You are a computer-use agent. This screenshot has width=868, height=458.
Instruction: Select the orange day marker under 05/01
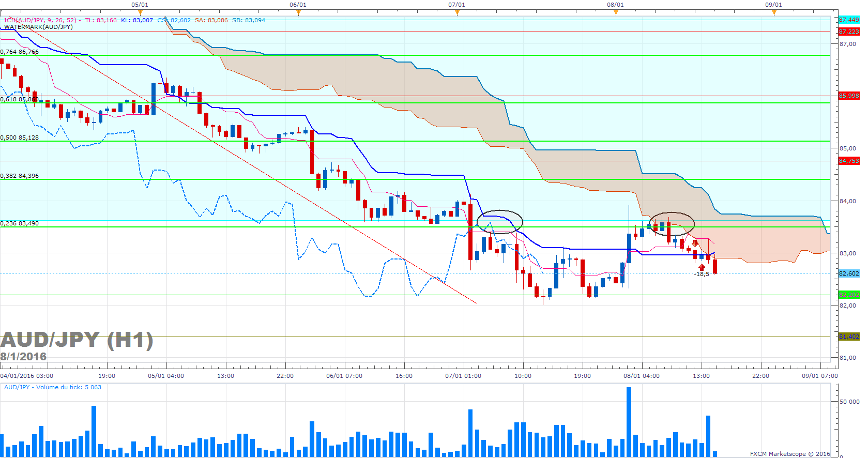coord(140,12)
